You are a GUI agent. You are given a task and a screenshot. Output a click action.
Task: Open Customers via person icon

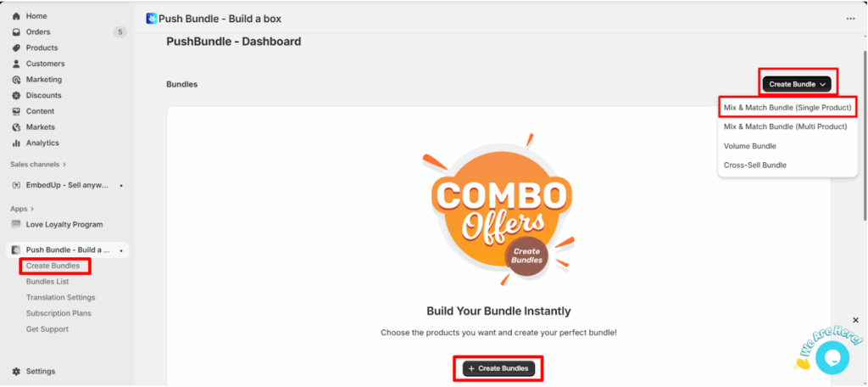(16, 64)
